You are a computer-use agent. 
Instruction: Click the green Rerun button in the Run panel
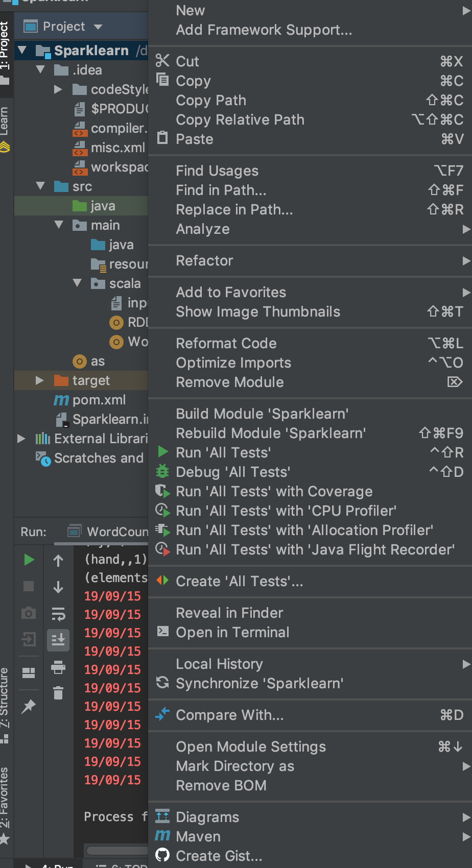click(29, 560)
